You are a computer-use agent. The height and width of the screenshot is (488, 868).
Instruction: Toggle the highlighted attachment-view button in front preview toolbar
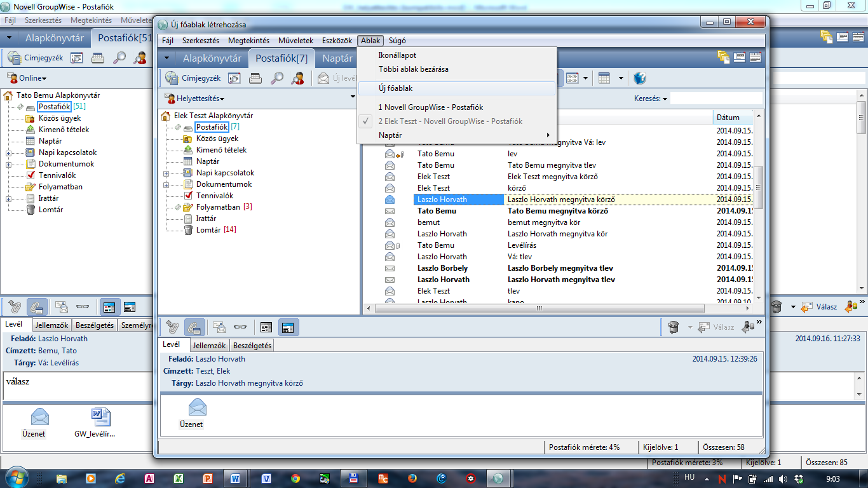194,327
